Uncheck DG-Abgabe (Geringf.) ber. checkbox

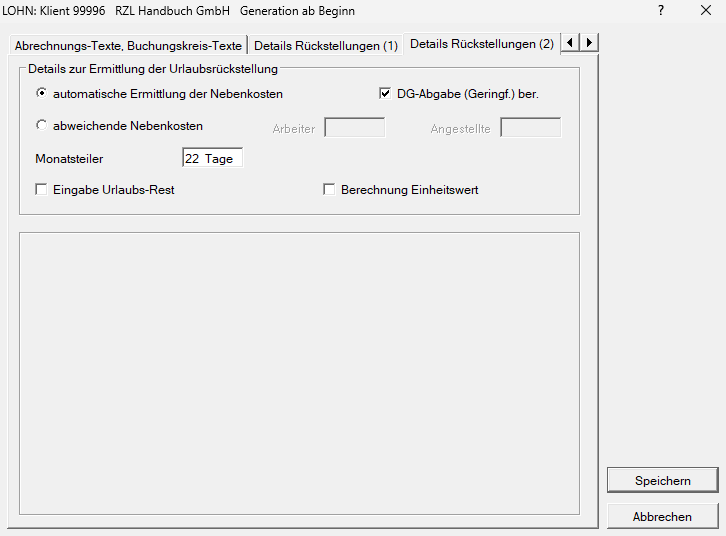coord(384,94)
